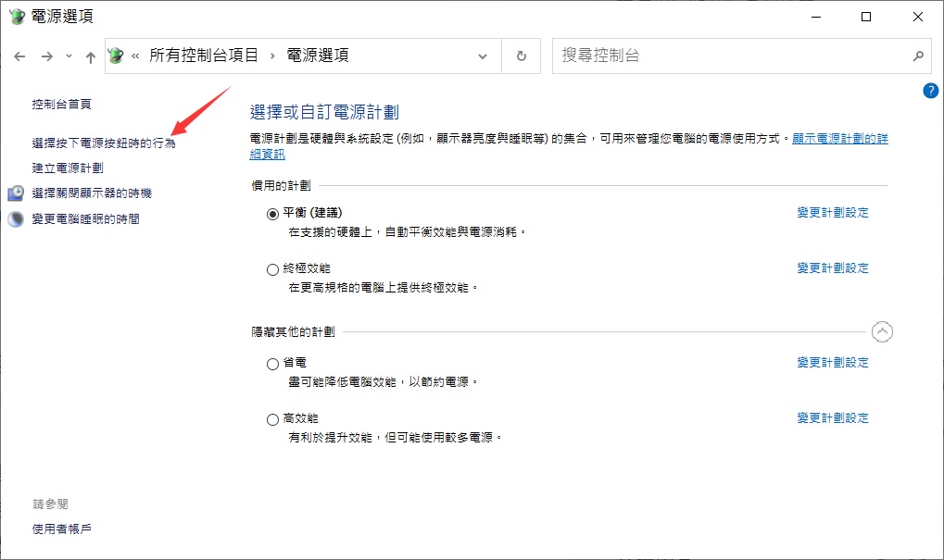Open 選擇關閉顯示器的時機 link
944x560 pixels.
pyautogui.click(x=92, y=193)
